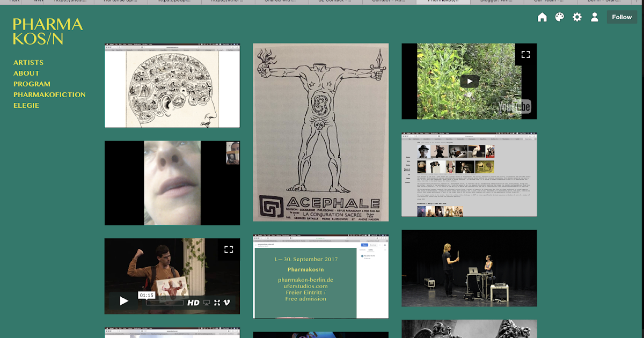This screenshot has height=338, width=644.
Task: Open the close-up face video call post
Action: 172,183
